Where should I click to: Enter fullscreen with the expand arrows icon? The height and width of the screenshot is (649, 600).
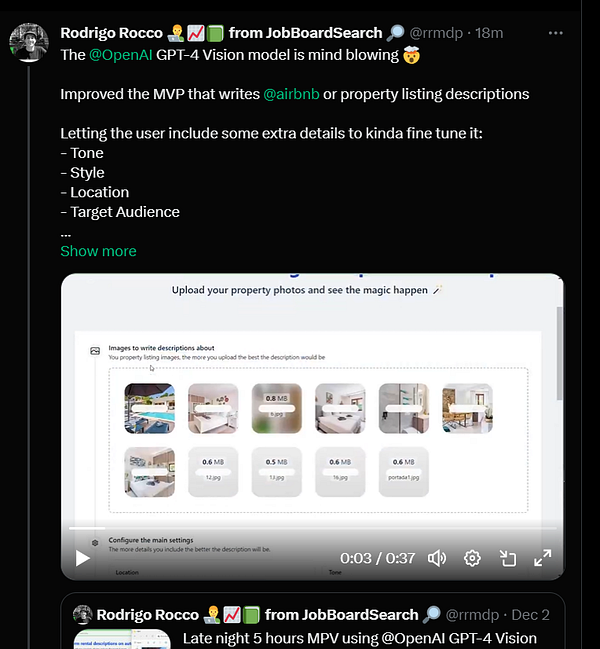click(x=542, y=558)
